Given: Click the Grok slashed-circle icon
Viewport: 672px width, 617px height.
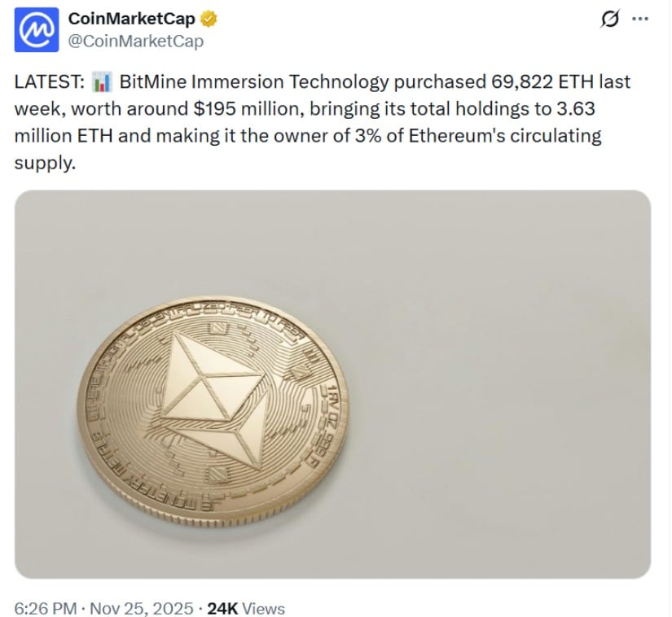Looking at the screenshot, I should coord(608,20).
